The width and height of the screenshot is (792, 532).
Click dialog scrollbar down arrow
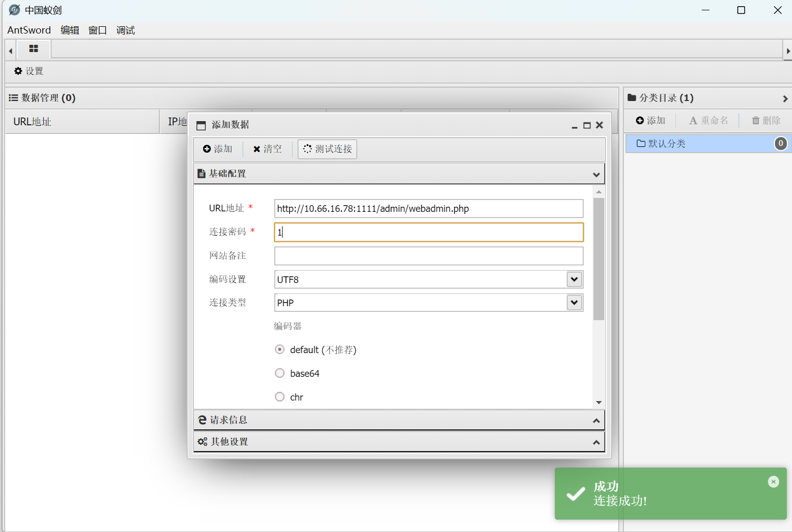pos(599,403)
